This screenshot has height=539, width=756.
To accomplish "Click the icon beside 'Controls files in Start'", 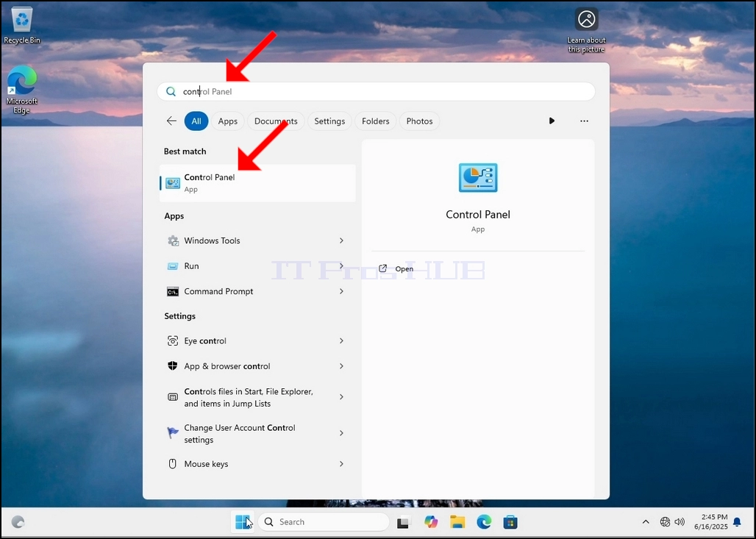I will pos(173,397).
